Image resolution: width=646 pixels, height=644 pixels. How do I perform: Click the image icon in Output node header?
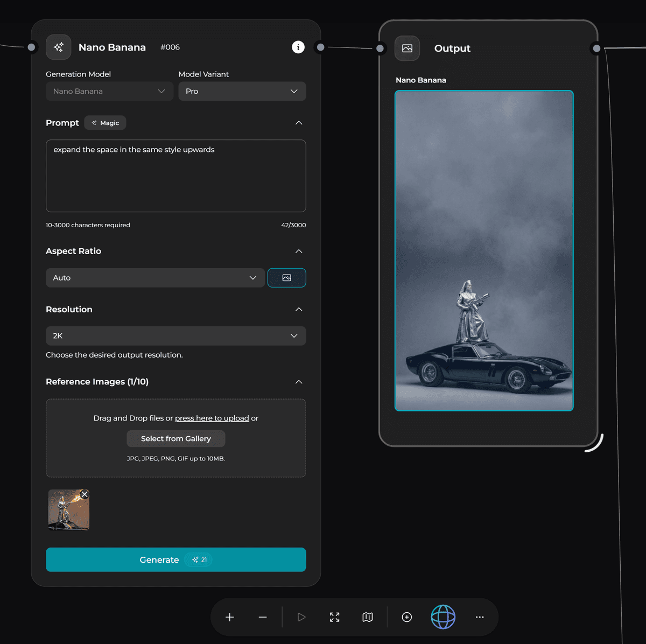coord(407,48)
